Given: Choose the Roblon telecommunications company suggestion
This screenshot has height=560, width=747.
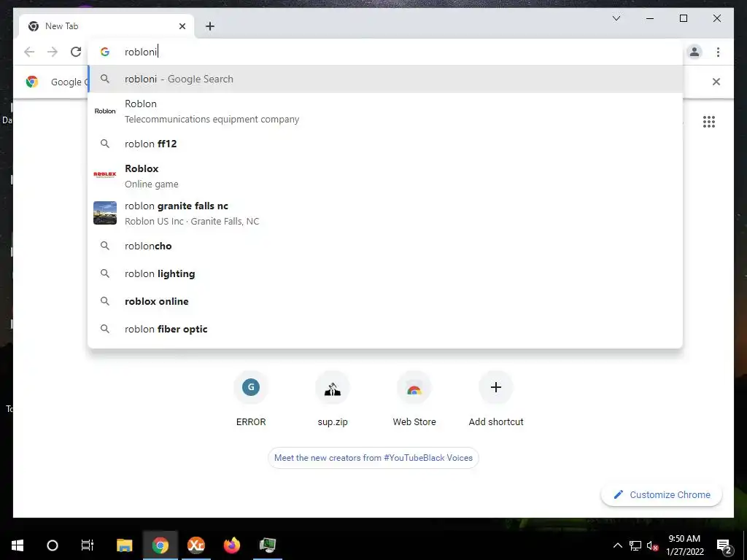Looking at the screenshot, I should (385, 112).
